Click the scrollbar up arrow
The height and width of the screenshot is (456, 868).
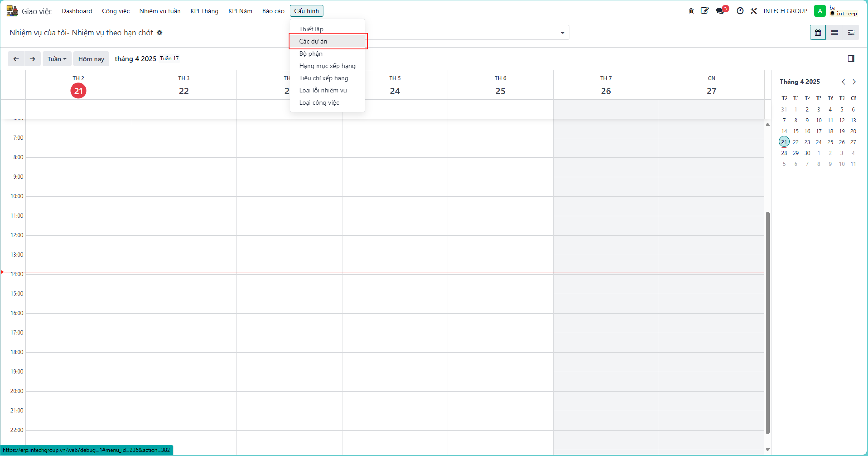click(x=768, y=124)
